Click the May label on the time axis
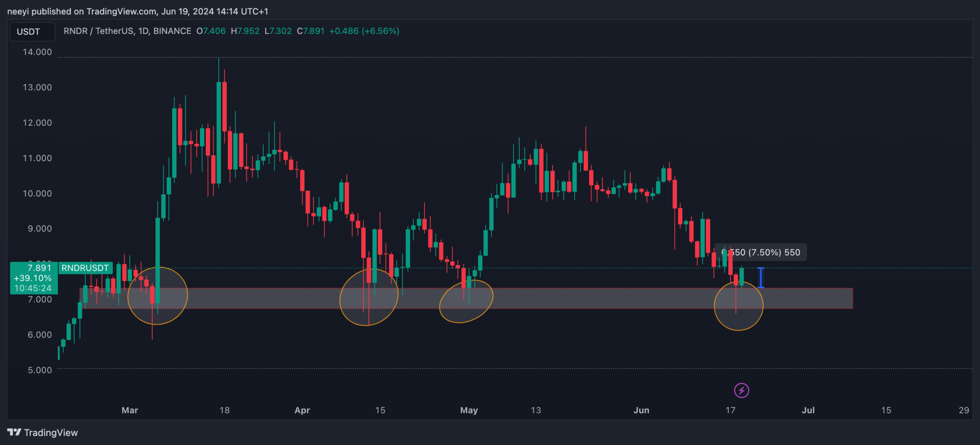 click(x=469, y=410)
